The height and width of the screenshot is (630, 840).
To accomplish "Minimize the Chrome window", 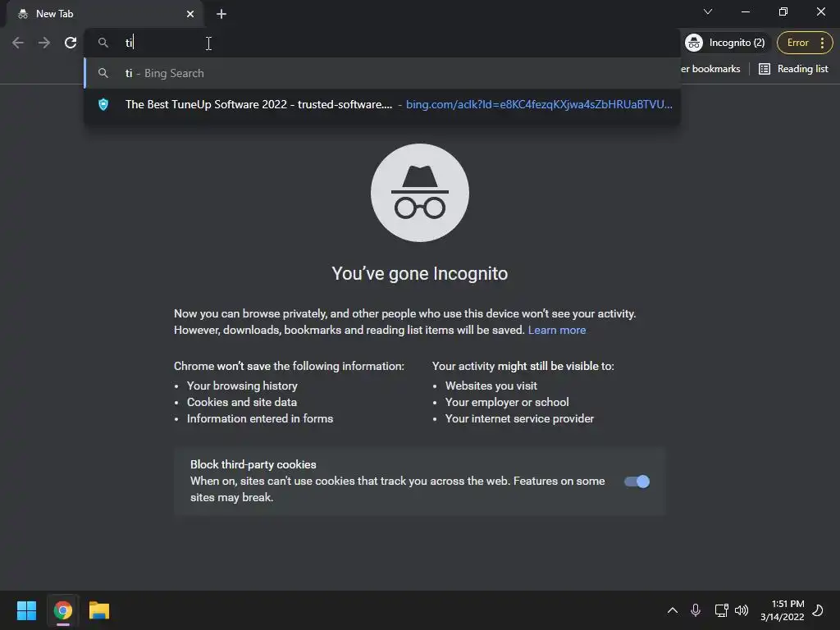I will point(745,11).
